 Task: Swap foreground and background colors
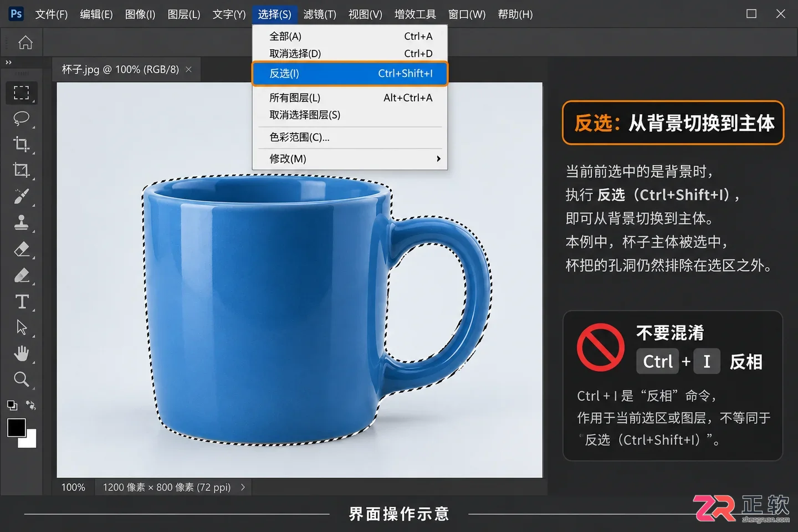[31, 405]
